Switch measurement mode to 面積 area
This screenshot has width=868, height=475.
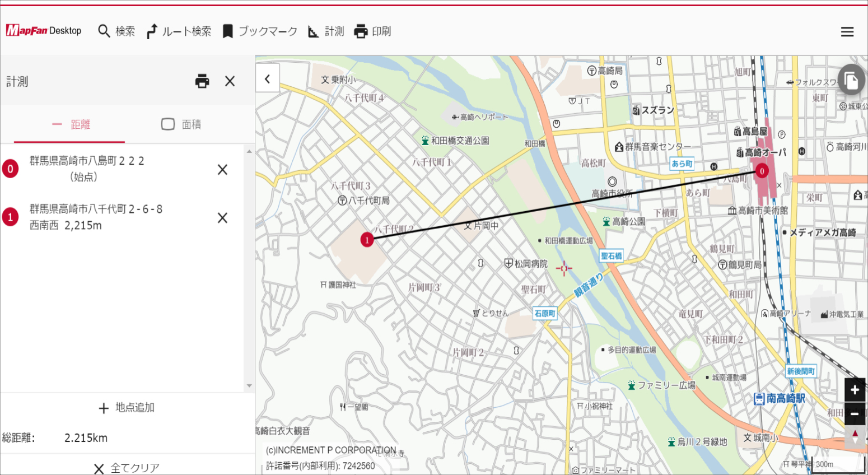(180, 124)
